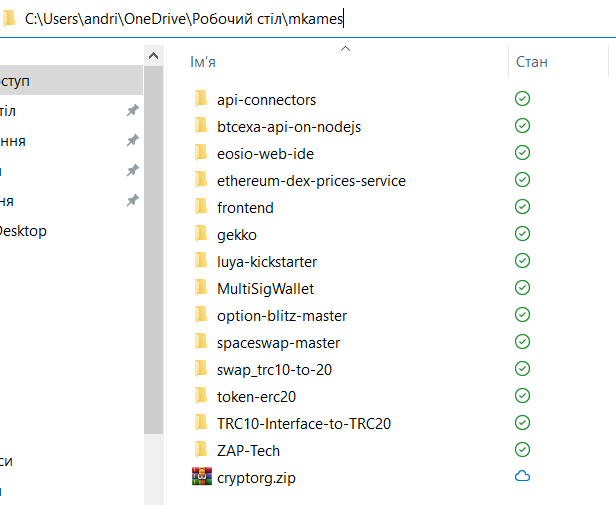Select the gekko folder icon

[201, 233]
